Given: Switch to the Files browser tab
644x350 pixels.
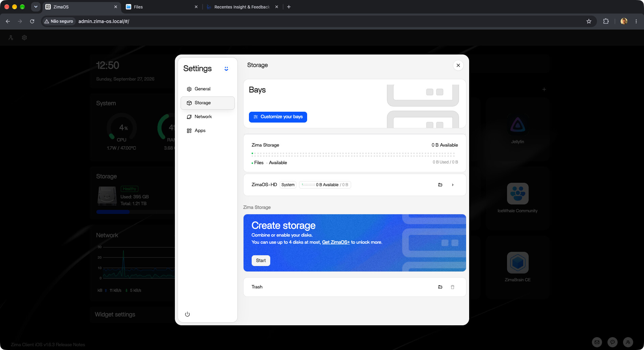Looking at the screenshot, I should (x=162, y=7).
